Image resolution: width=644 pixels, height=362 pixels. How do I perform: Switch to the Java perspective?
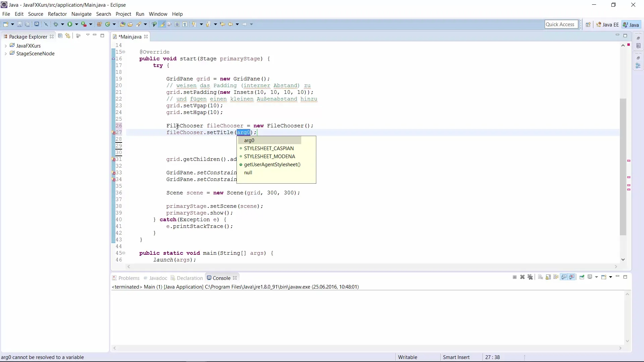coord(631,24)
